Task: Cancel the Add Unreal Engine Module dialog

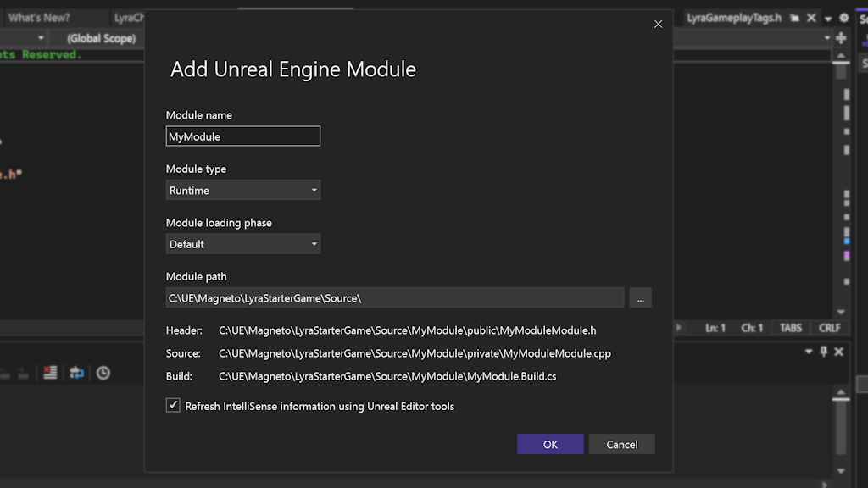Action: click(621, 444)
